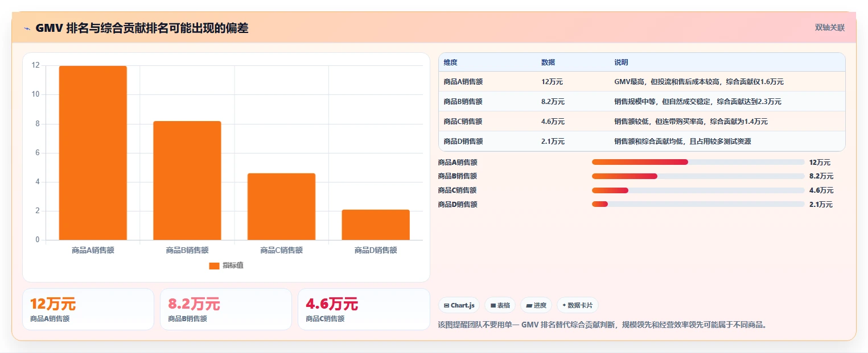Select the 商品C销售额 row in the table
Screen dimensions: 868x353
pos(642,122)
